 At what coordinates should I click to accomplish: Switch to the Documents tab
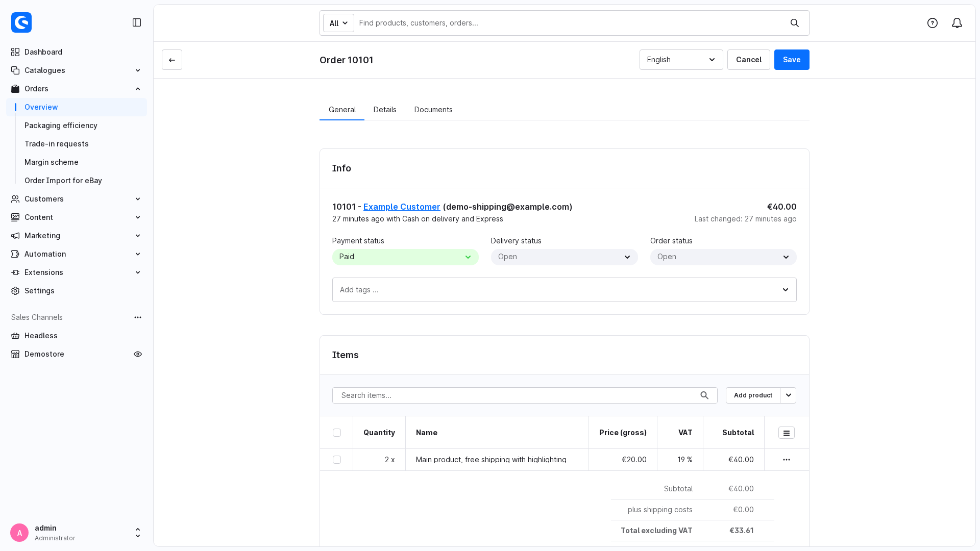pos(433,110)
